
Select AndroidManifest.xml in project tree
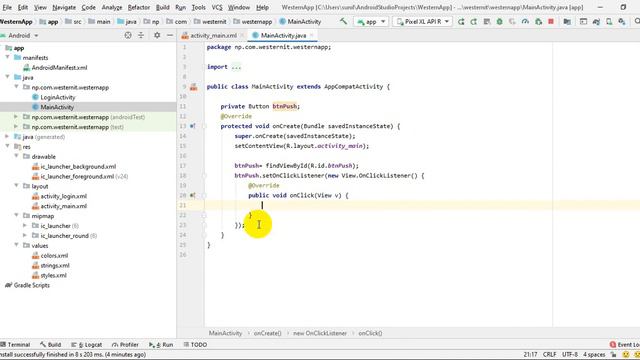coord(59,67)
